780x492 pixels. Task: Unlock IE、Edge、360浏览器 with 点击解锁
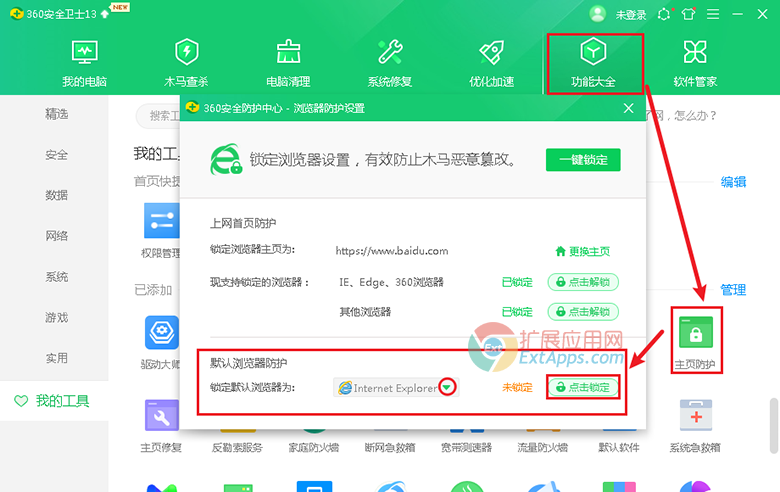click(x=583, y=282)
